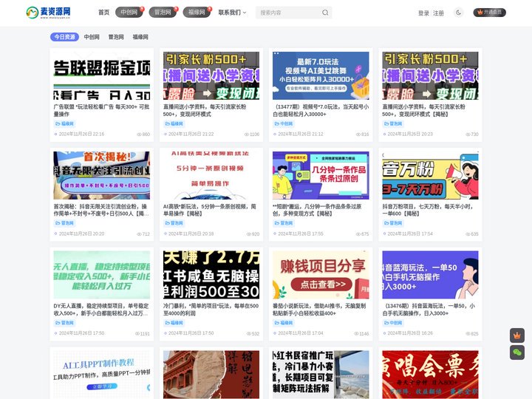The width and height of the screenshot is (532, 399).
Task: Click the crown floating side button
Action: click(516, 335)
